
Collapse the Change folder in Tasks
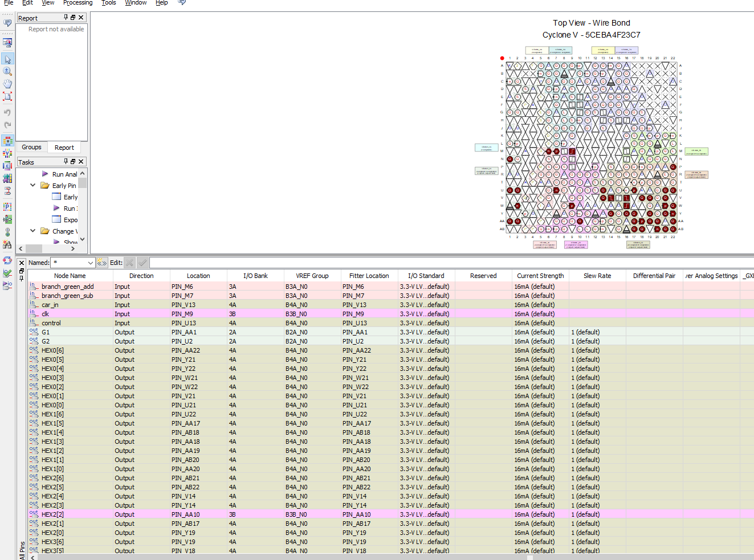32,231
